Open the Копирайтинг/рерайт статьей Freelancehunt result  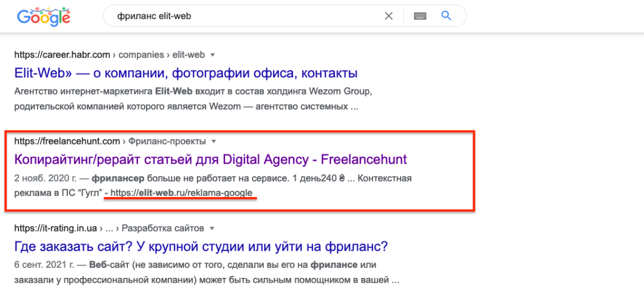point(211,160)
